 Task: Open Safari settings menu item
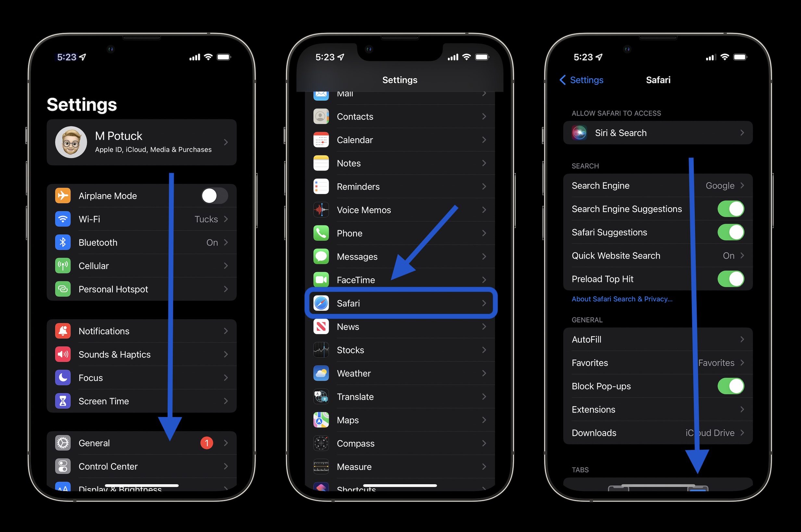pyautogui.click(x=400, y=303)
